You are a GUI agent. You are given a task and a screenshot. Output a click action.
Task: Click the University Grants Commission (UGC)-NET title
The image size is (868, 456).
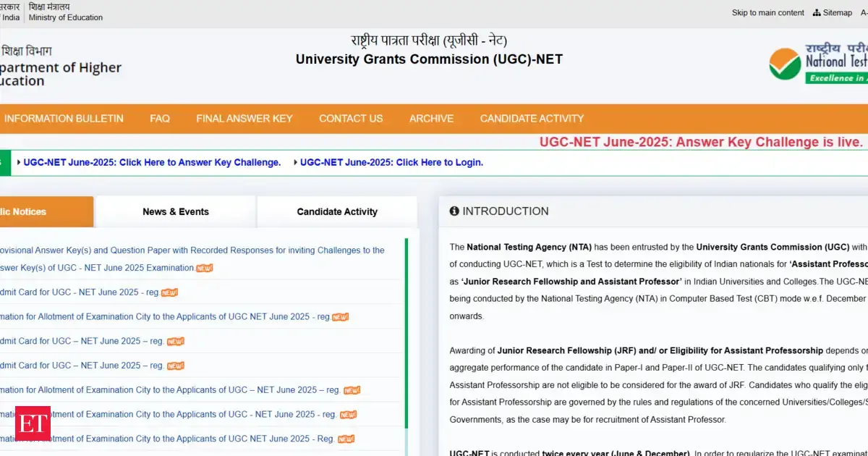[429, 59]
